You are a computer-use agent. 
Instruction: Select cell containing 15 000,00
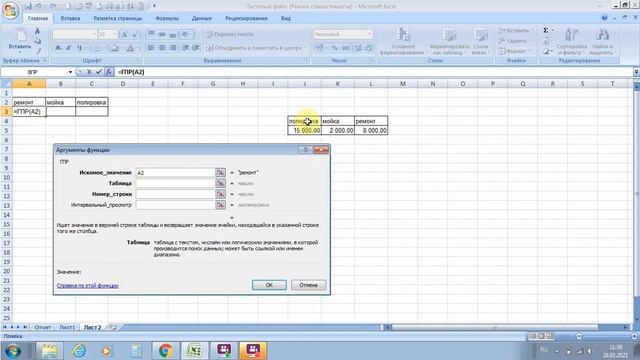click(x=304, y=131)
